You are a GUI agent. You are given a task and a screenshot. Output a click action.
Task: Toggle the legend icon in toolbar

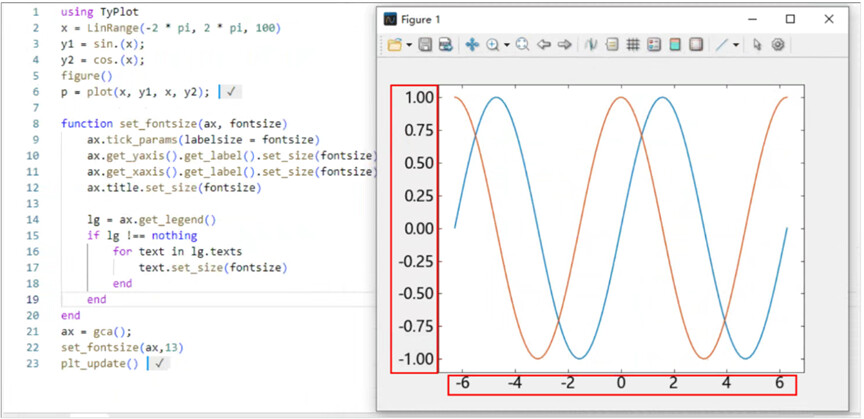tap(654, 45)
